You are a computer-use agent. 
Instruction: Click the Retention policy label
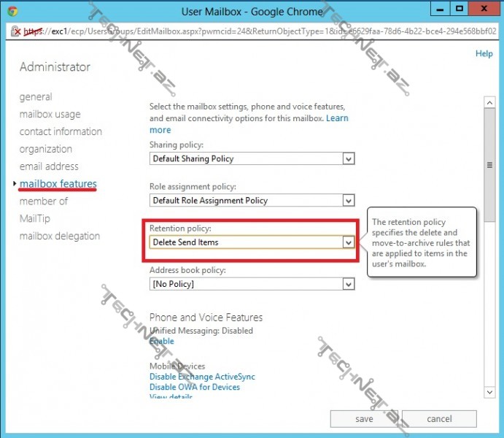point(180,228)
